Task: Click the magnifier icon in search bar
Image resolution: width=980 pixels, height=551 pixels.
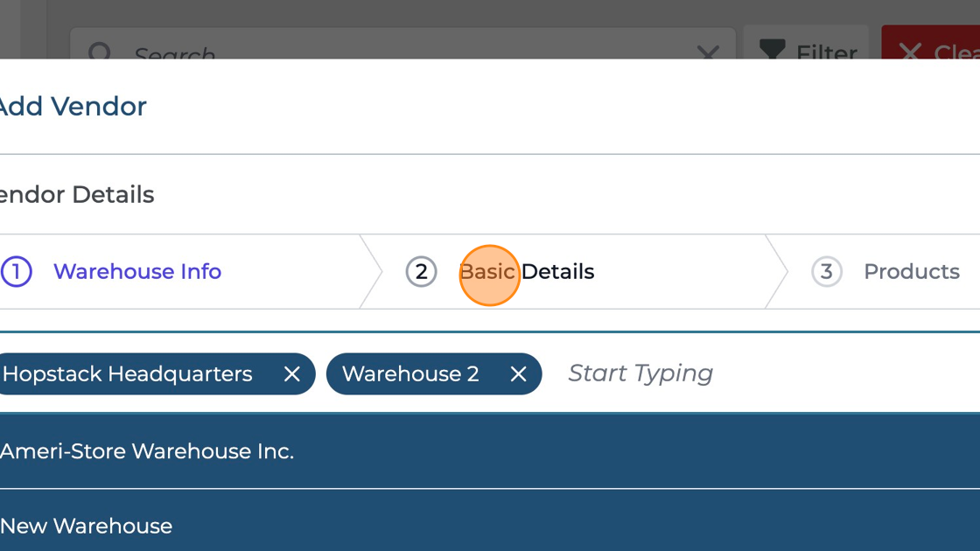Action: point(100,52)
